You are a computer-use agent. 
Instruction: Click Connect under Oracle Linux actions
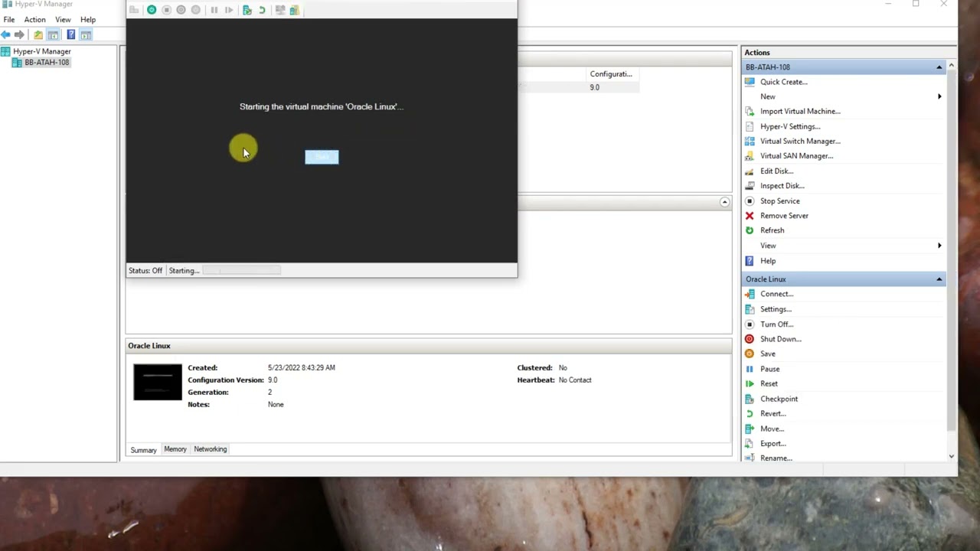pos(776,294)
